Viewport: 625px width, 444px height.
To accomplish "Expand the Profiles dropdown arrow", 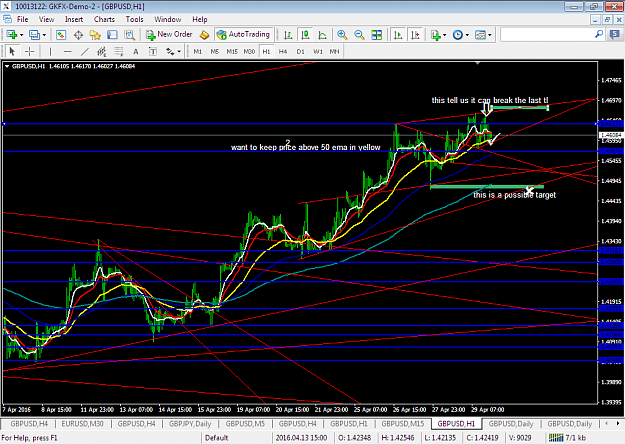I will coord(44,35).
